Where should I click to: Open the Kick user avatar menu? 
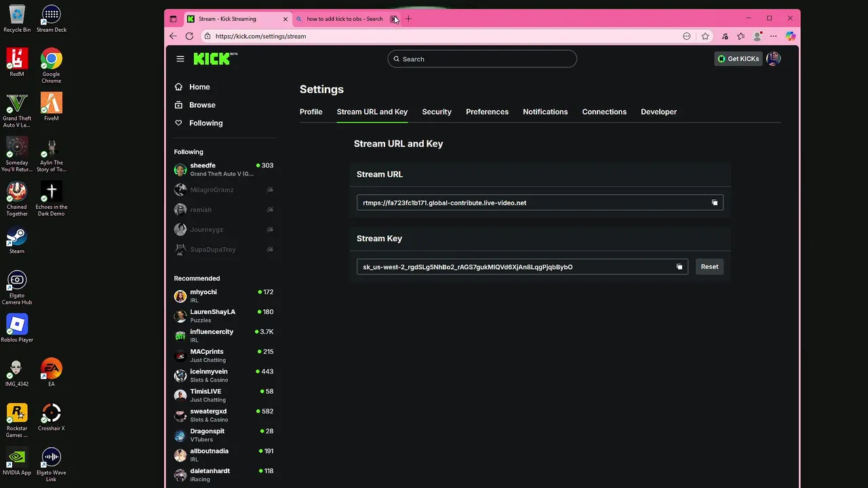pyautogui.click(x=774, y=59)
